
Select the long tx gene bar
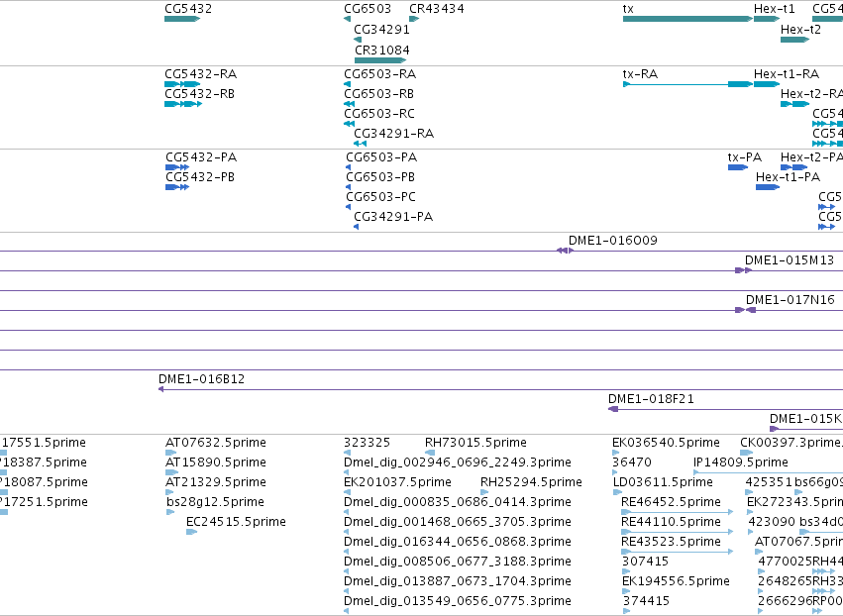click(x=687, y=19)
